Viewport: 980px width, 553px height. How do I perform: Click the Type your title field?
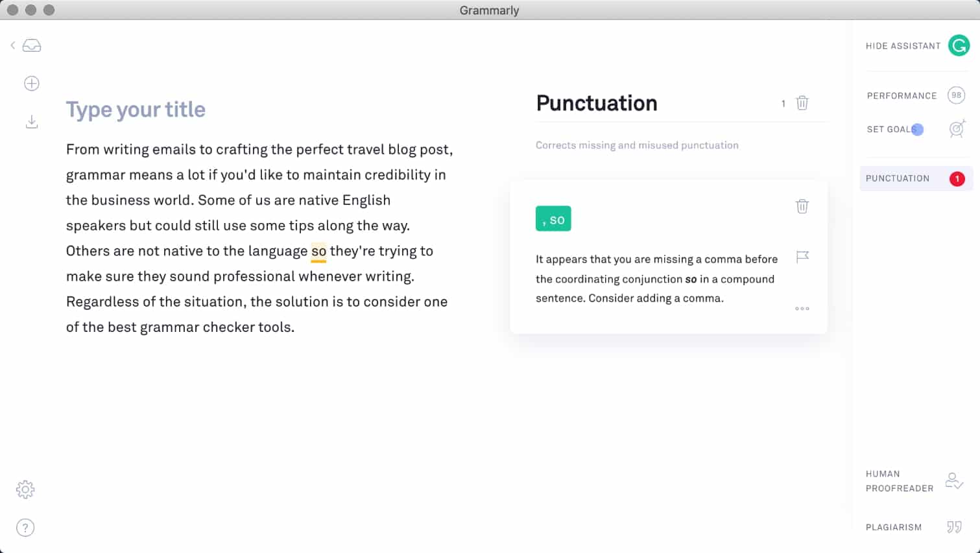136,109
